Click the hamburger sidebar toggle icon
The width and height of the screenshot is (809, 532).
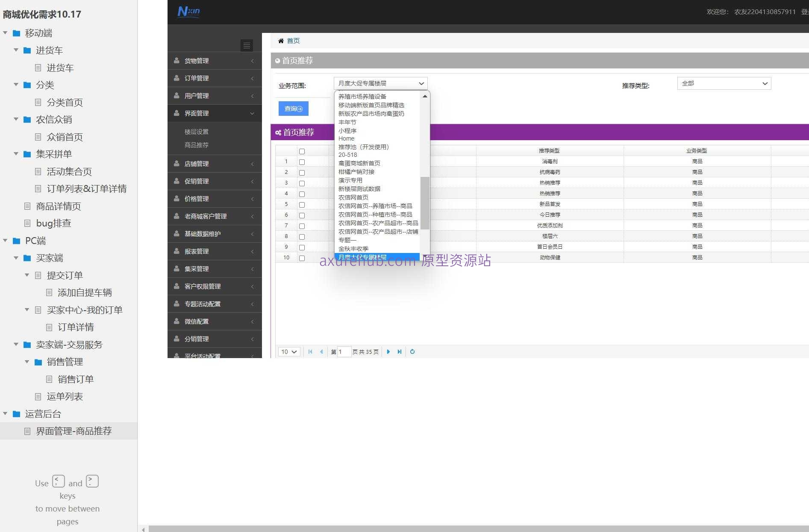tap(247, 45)
